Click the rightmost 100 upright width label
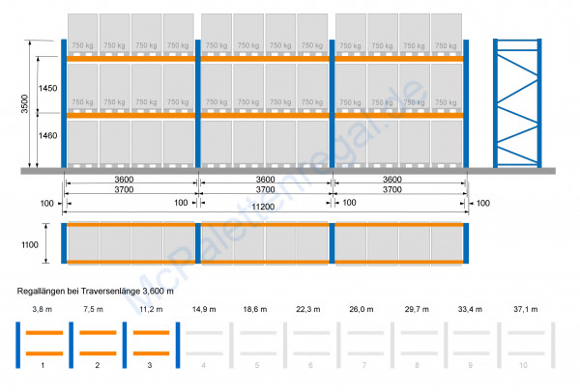580x392 pixels. click(x=483, y=203)
